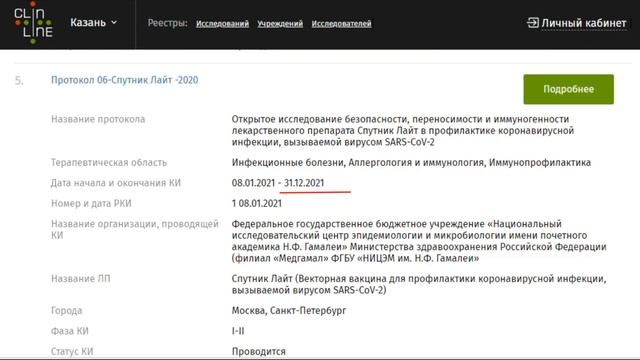The width and height of the screenshot is (640, 360).
Task: Click the login icon beside Личный кабинет
Action: click(x=533, y=22)
